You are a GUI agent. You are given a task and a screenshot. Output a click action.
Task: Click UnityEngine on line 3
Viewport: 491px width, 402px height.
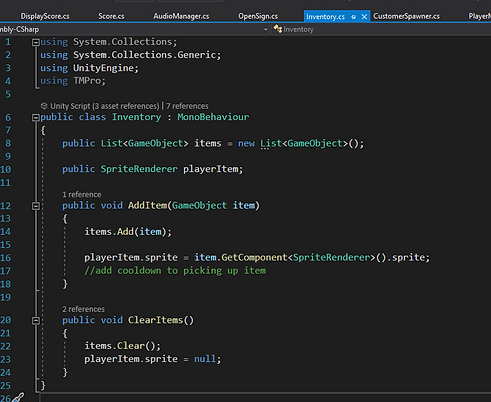pyautogui.click(x=103, y=68)
